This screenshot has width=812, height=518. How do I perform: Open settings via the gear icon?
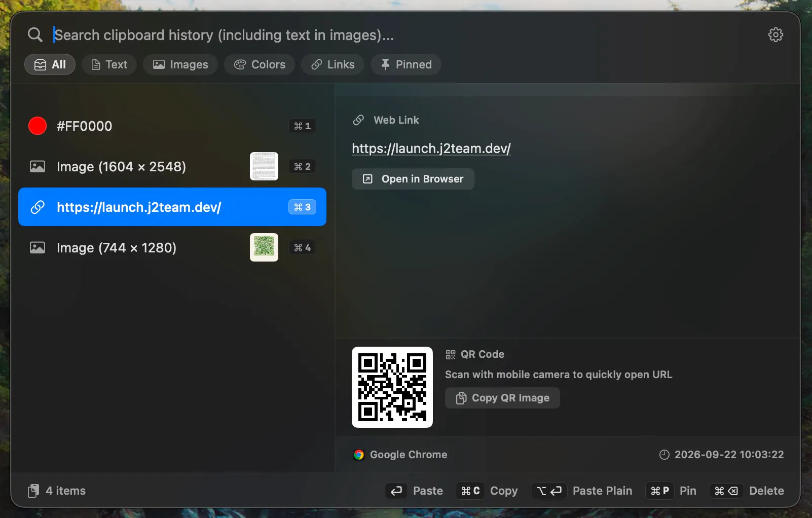776,35
